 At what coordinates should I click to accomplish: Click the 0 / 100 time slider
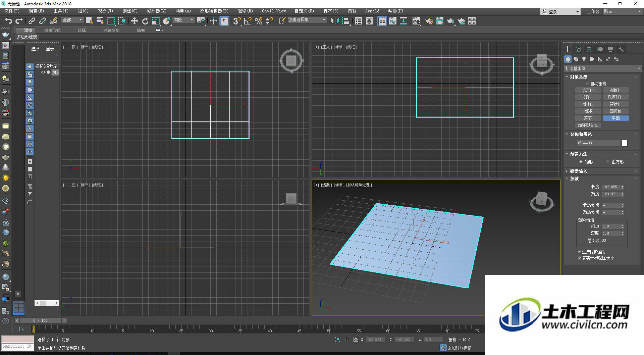point(40,320)
